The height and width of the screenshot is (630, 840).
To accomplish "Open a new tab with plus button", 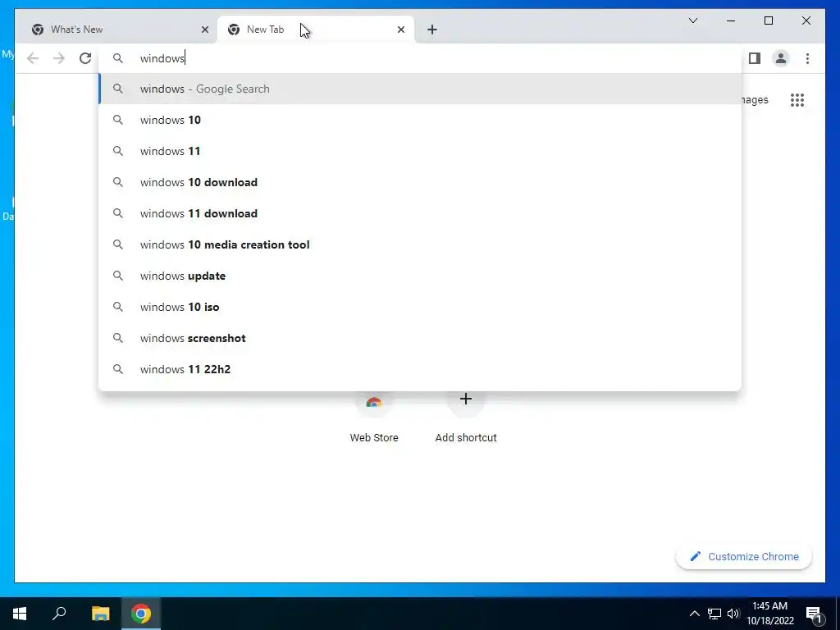I will click(432, 30).
